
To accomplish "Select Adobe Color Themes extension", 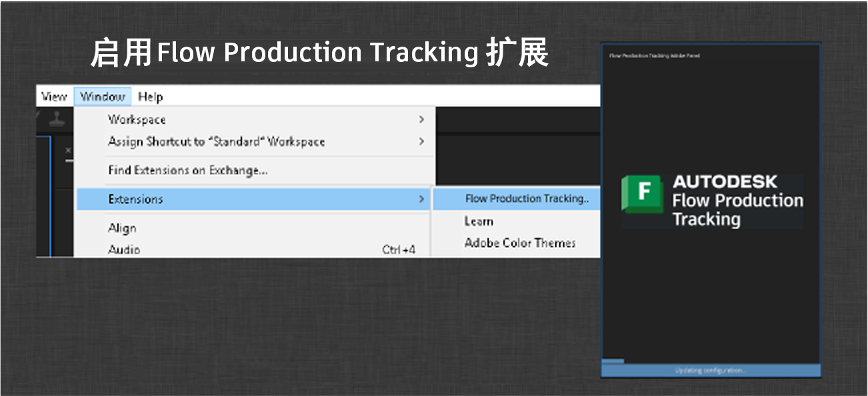I will point(517,243).
